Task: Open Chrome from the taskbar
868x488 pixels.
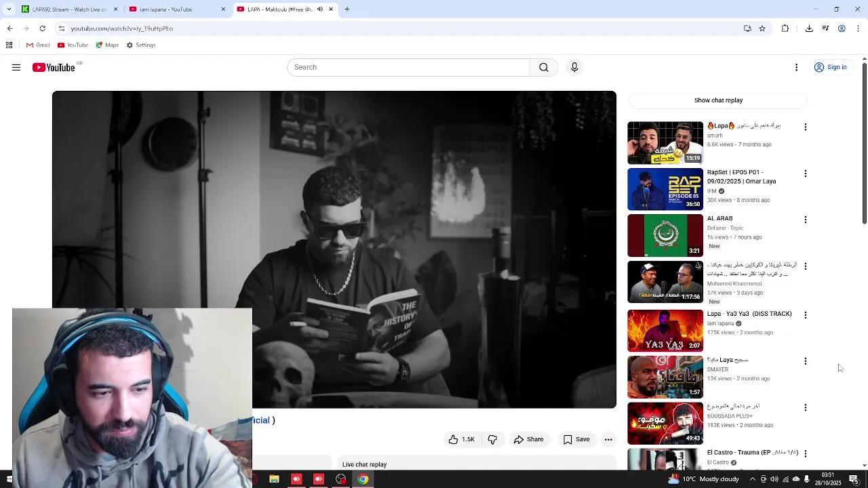Action: coord(363,479)
